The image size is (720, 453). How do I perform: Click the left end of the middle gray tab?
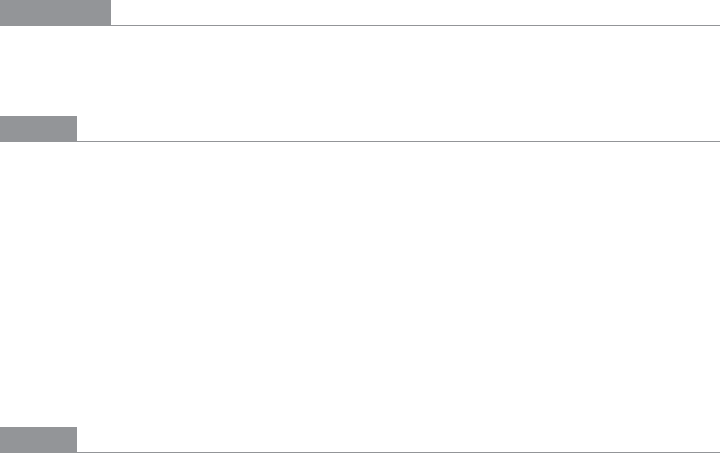click(x=1, y=129)
